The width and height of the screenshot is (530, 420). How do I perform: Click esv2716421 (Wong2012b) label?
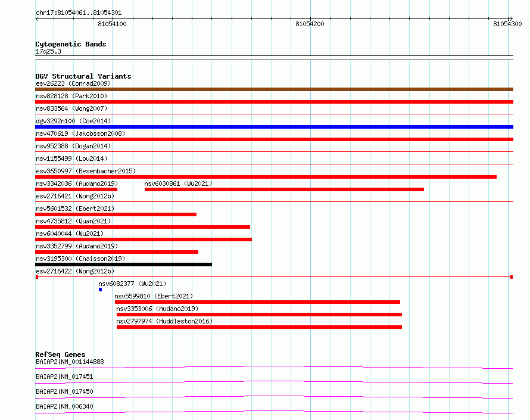(75, 196)
